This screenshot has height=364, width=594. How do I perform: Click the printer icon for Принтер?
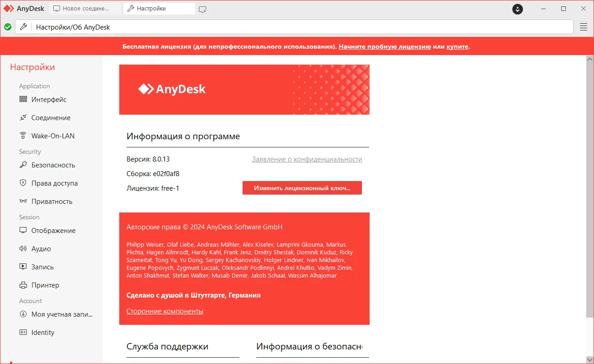pyautogui.click(x=23, y=285)
